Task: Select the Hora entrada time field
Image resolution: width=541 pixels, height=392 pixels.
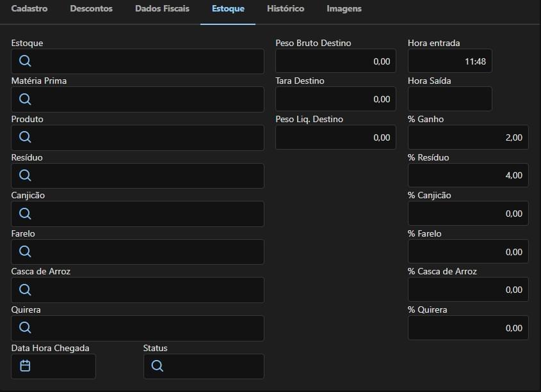Action: pyautogui.click(x=449, y=61)
